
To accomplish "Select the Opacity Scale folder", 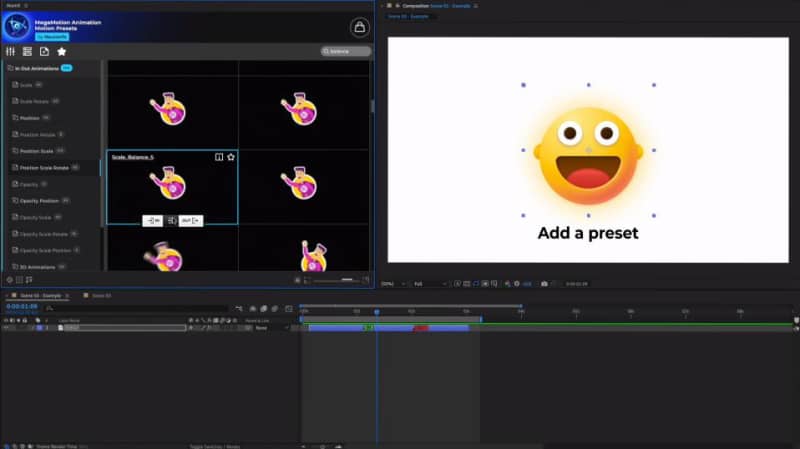I will (x=35, y=217).
